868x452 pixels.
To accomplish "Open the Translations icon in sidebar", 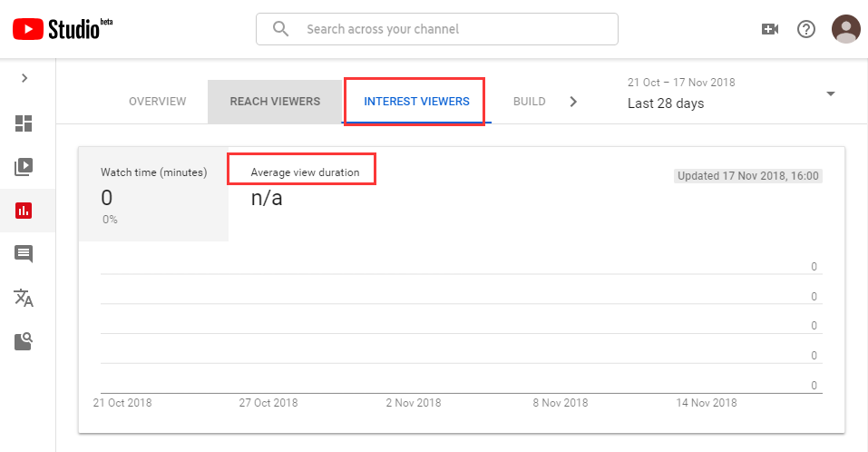I will pyautogui.click(x=24, y=298).
